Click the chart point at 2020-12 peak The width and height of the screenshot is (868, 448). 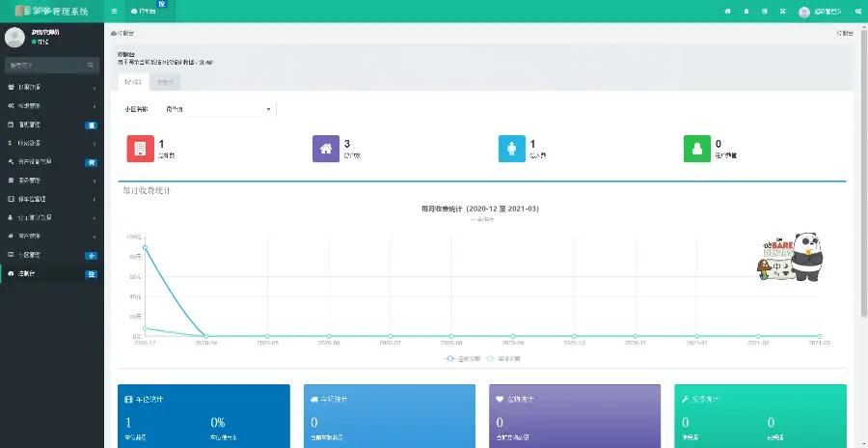tap(145, 247)
